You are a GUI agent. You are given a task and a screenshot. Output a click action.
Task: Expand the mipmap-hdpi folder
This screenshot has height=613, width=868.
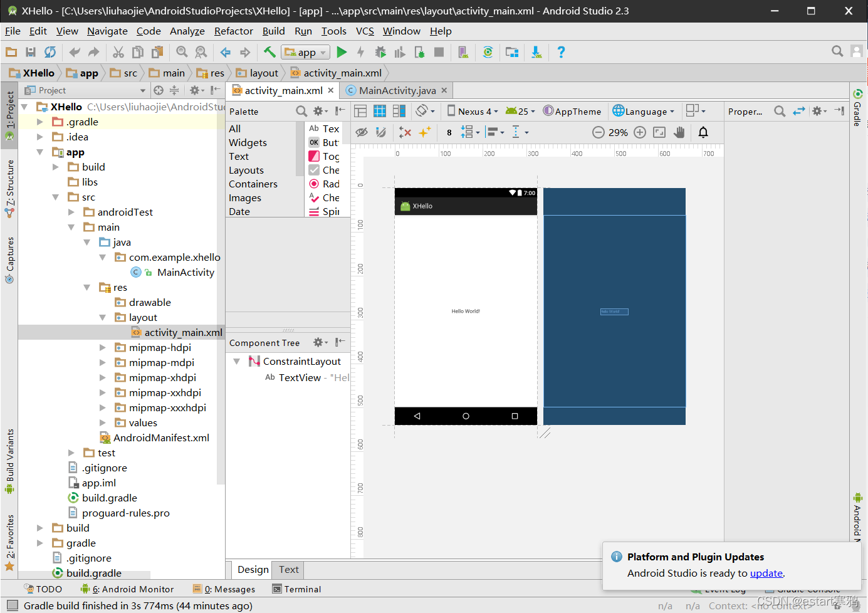pyautogui.click(x=103, y=347)
